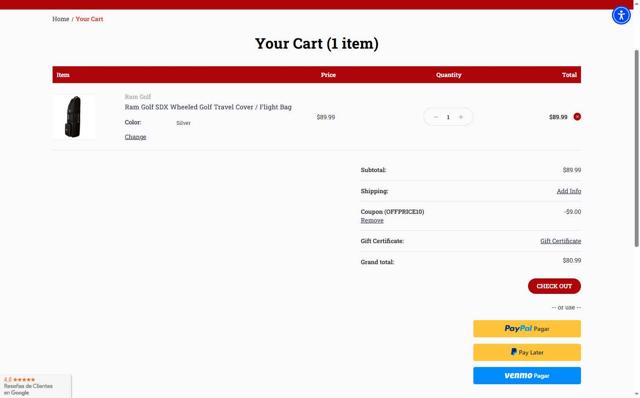This screenshot has width=640, height=398.
Task: Click the CHECK OUT button
Action: tap(554, 286)
